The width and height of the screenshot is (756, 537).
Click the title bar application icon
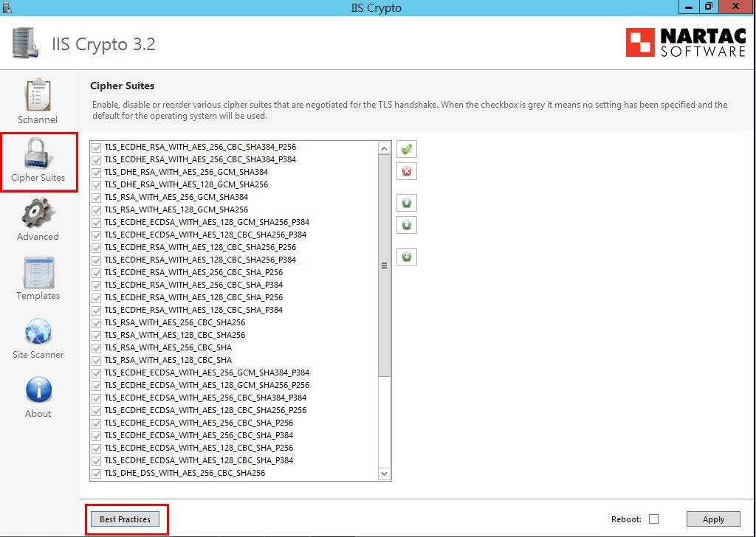6,7
